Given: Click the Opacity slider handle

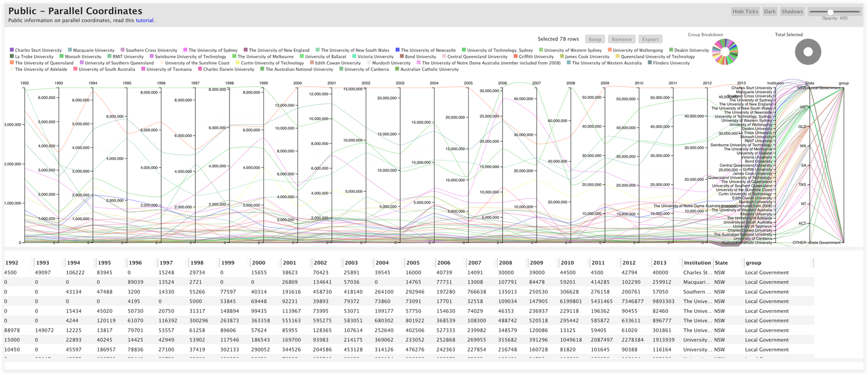Looking at the screenshot, I should [x=830, y=12].
